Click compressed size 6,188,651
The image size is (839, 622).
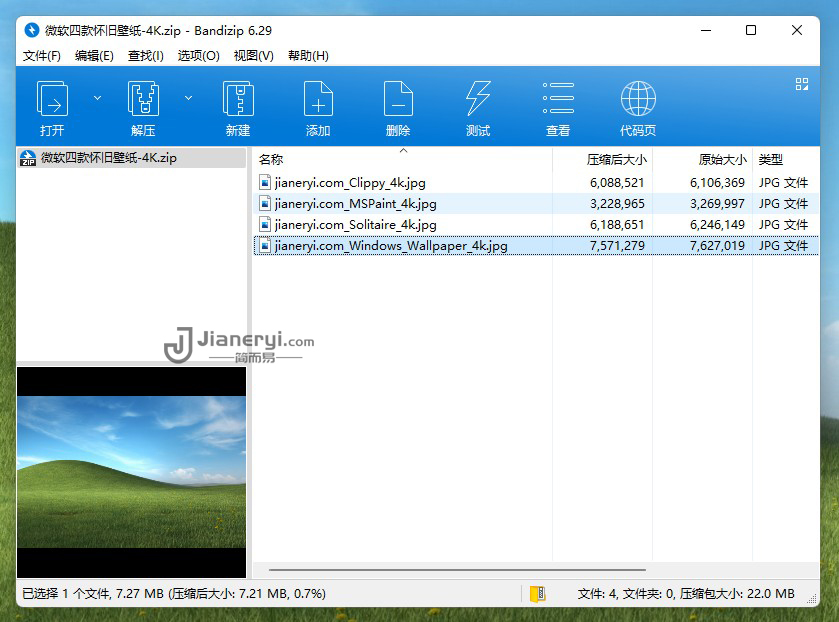(617, 225)
